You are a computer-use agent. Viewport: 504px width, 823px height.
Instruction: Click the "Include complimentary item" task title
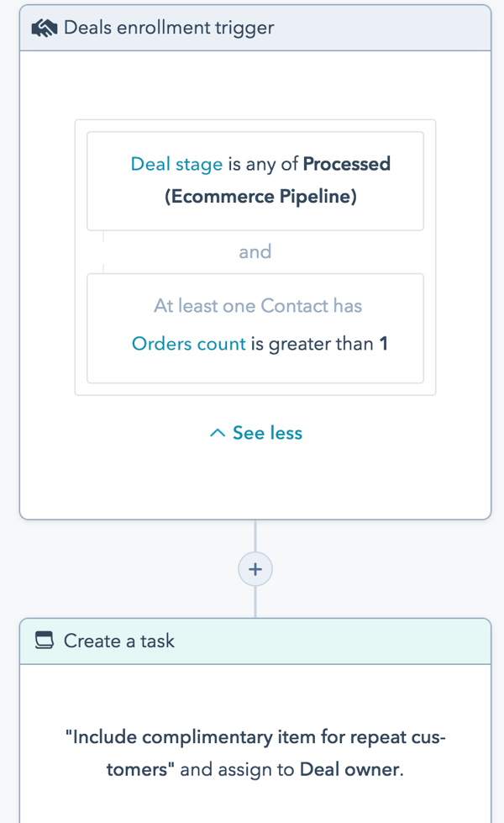coord(255,737)
